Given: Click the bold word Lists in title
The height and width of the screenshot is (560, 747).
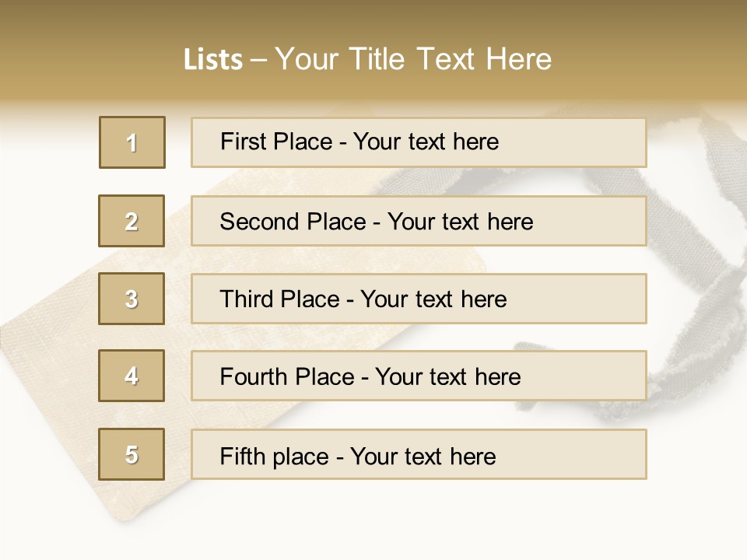Looking at the screenshot, I should coord(213,60).
